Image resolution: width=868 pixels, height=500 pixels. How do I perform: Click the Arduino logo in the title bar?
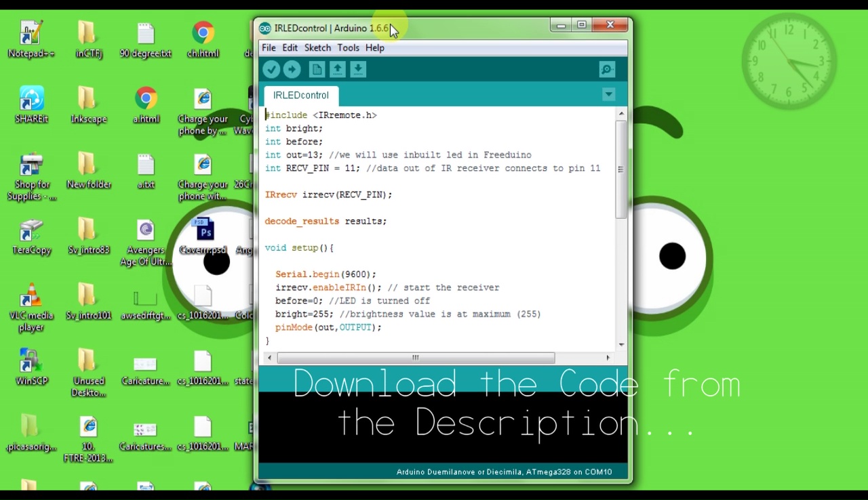tap(264, 28)
